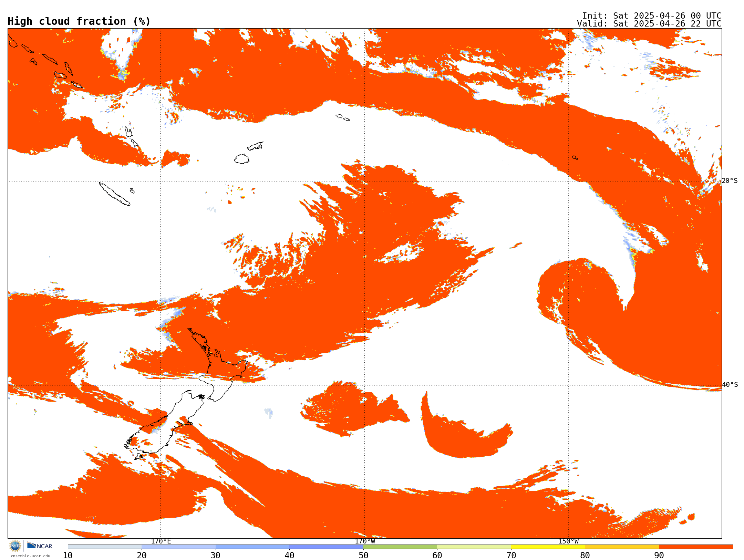Click the colorbar tick label 90
The height and width of the screenshot is (560, 744).
pyautogui.click(x=659, y=555)
